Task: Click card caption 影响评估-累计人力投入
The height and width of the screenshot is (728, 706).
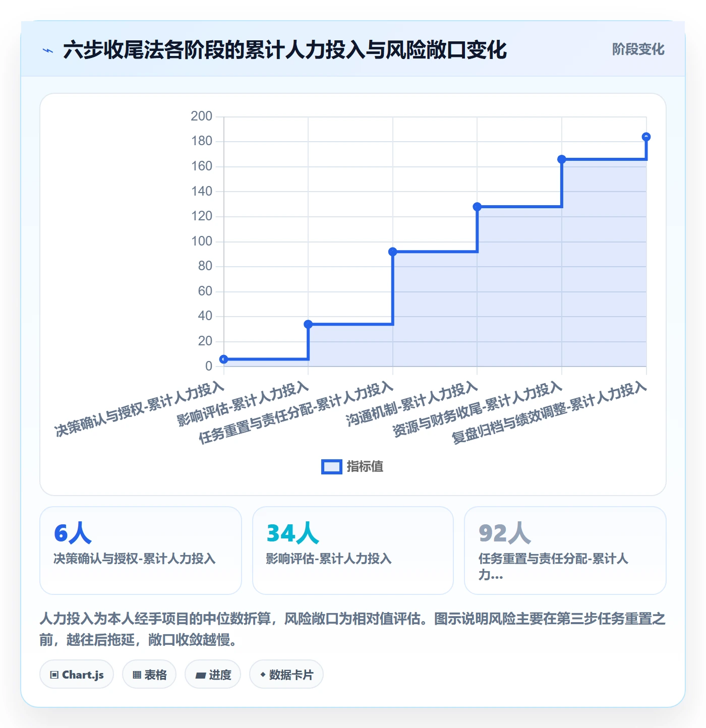Action: point(329,559)
